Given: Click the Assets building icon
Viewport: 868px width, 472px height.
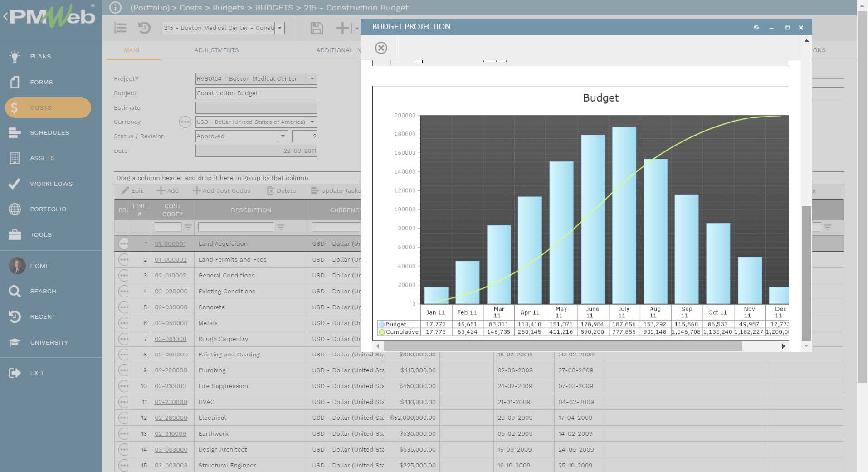Looking at the screenshot, I should pyautogui.click(x=15, y=158).
